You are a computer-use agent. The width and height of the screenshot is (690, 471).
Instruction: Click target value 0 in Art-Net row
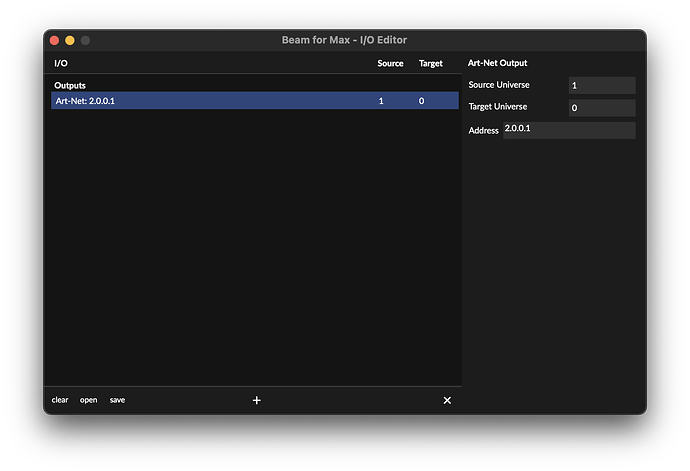[x=421, y=101]
